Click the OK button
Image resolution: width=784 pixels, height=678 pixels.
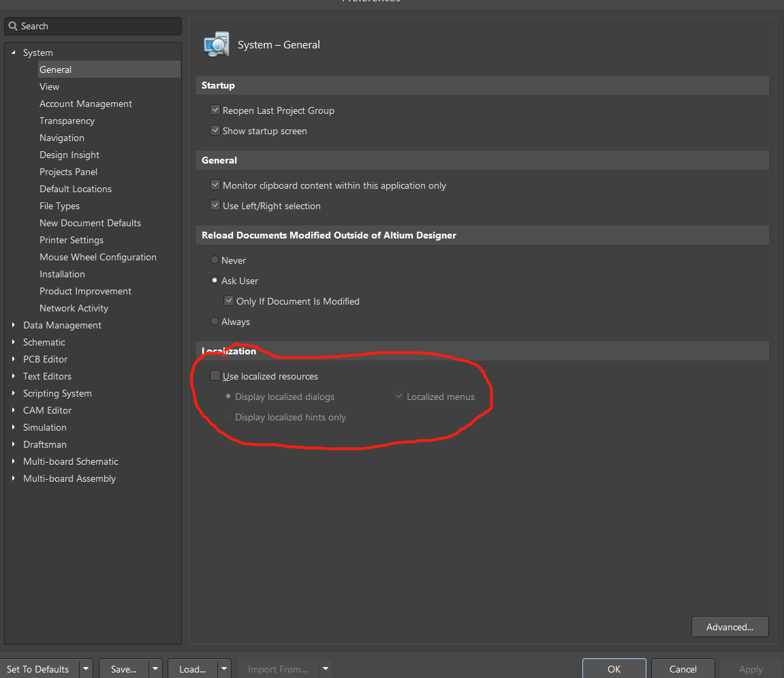pyautogui.click(x=614, y=669)
